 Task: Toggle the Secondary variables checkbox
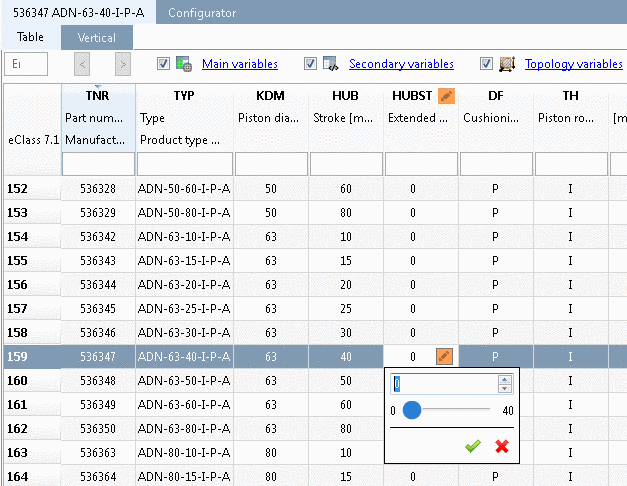click(310, 64)
